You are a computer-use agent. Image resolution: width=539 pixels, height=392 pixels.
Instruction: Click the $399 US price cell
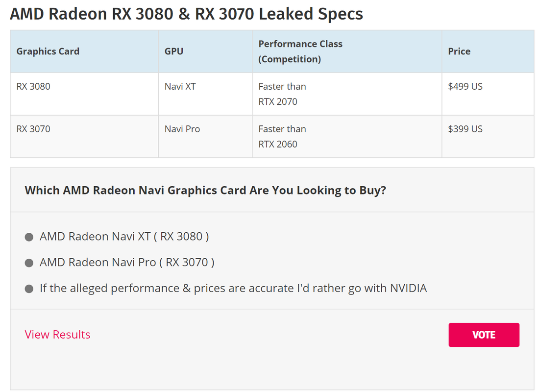(x=488, y=137)
